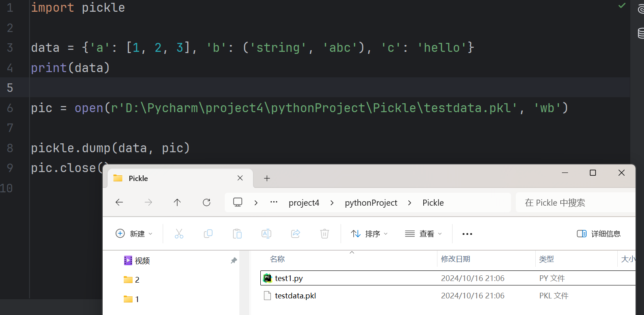Screen dimensions: 644x315
Task: Sort by the 名称 column header
Action: pyautogui.click(x=277, y=259)
